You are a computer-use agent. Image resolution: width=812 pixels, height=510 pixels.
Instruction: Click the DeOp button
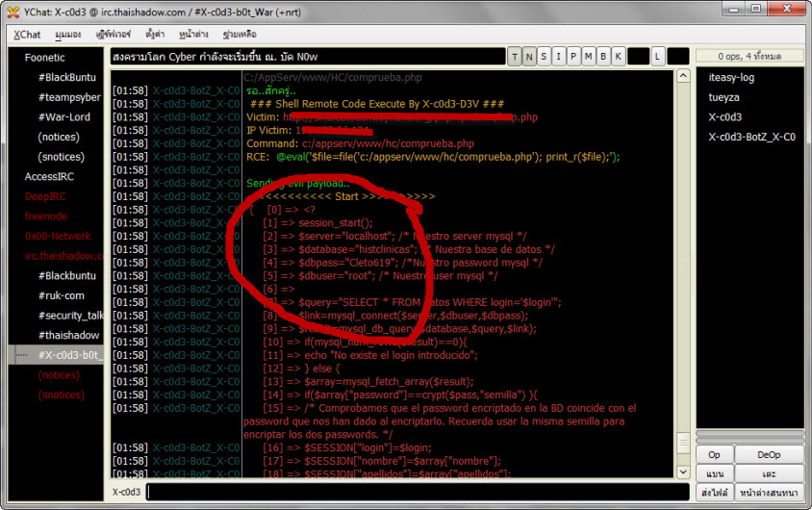pyautogui.click(x=769, y=455)
